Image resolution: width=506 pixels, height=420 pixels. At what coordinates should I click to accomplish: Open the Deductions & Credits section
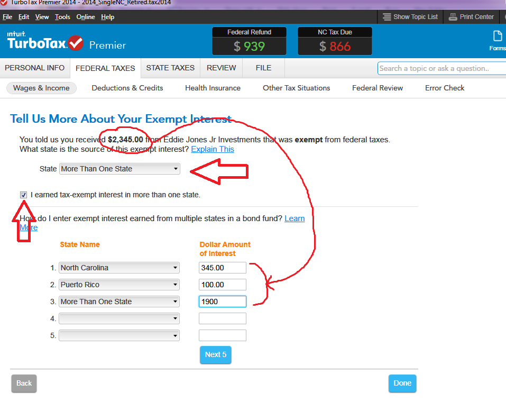pos(127,88)
